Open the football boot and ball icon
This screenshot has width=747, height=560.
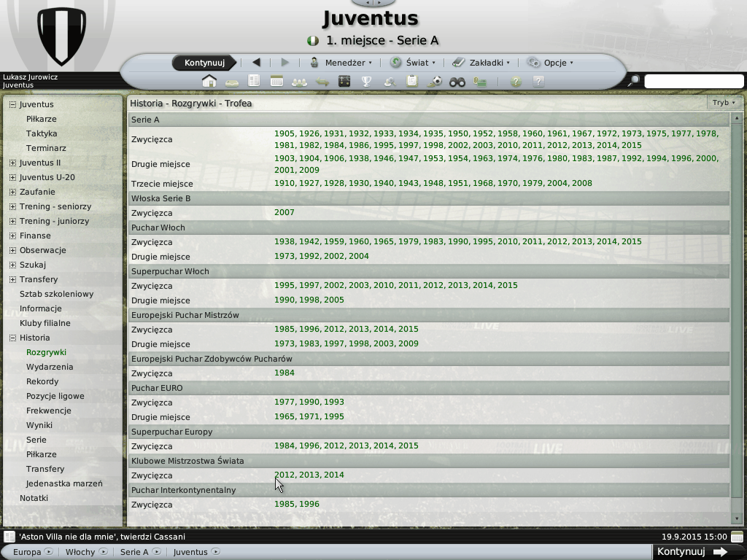pos(435,82)
